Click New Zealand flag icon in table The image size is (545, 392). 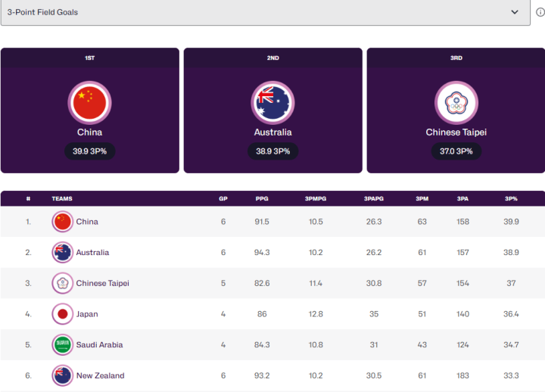(x=63, y=375)
